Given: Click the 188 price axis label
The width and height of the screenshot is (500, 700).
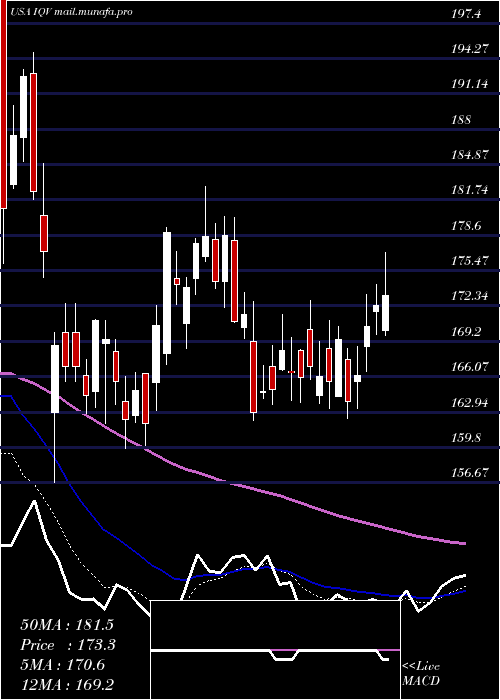Looking at the screenshot, I should click(461, 120).
